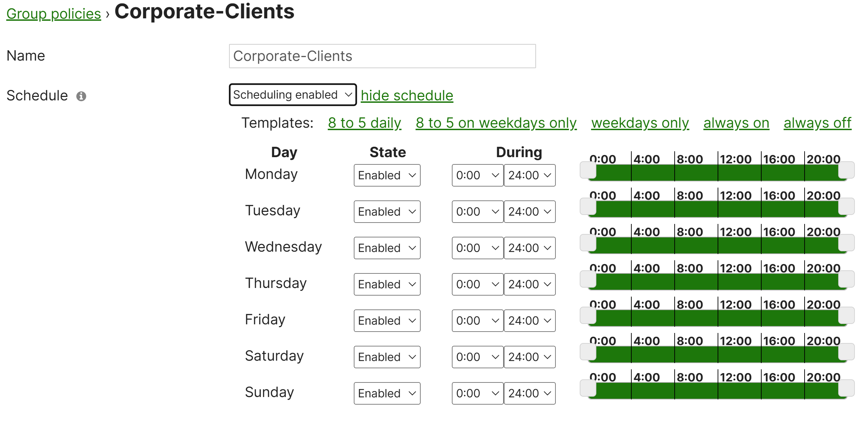Screen dimensions: 868x424
Task: Apply 8 to 5 on weekdays only template
Action: pos(496,123)
